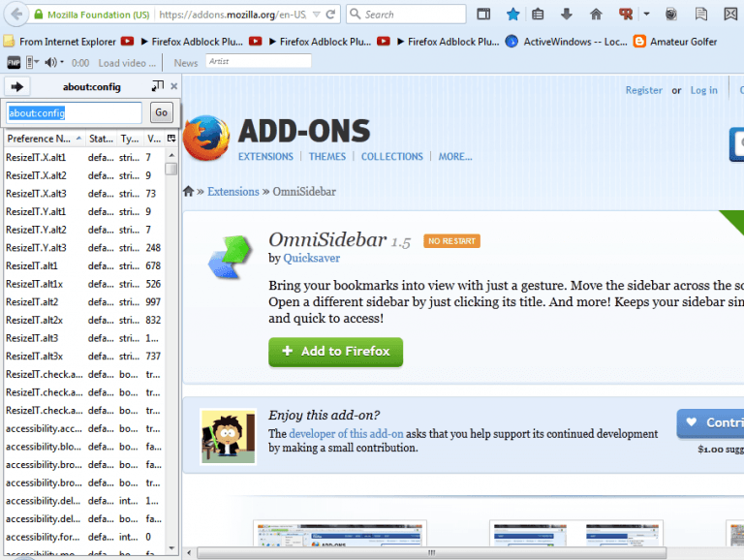Open the Downloads arrow icon
This screenshot has width=744, height=560.
(x=566, y=15)
